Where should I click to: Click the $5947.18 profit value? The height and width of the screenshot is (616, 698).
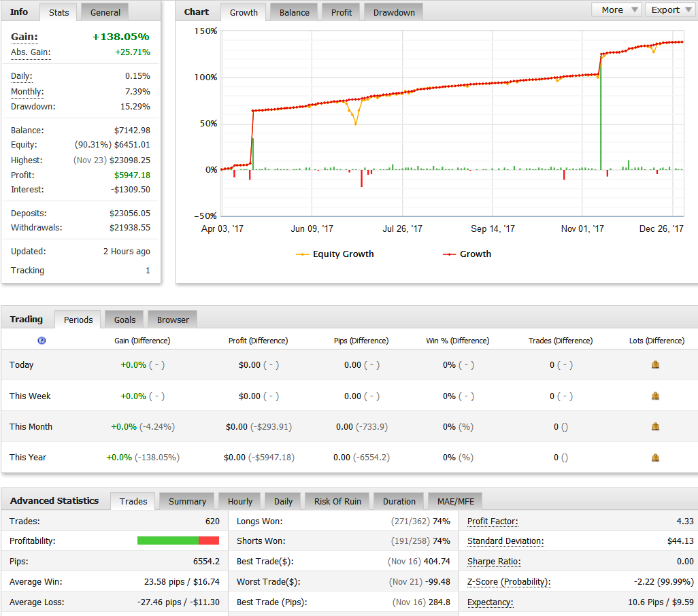(132, 175)
